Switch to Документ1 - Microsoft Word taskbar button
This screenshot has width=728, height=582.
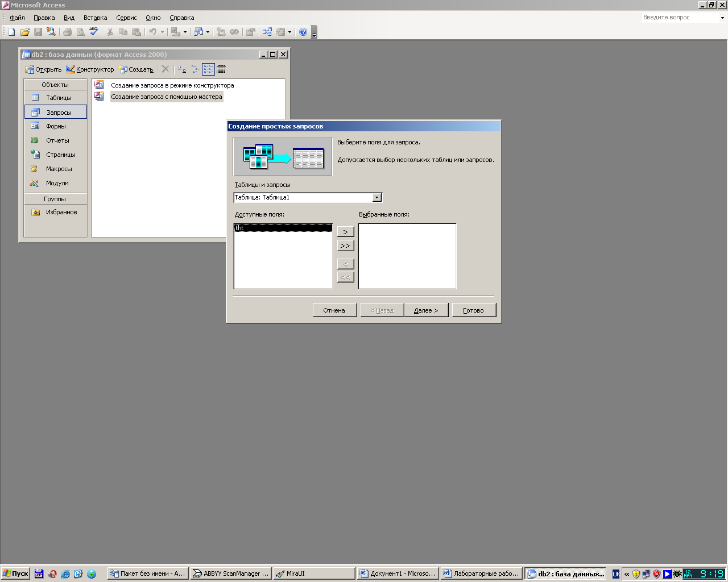point(397,574)
